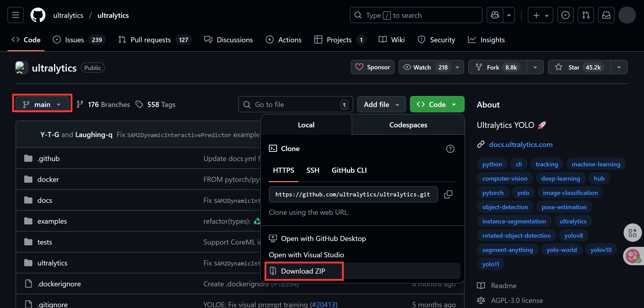Select the HTTPS clone option
The width and height of the screenshot is (644, 308).
pos(283,170)
